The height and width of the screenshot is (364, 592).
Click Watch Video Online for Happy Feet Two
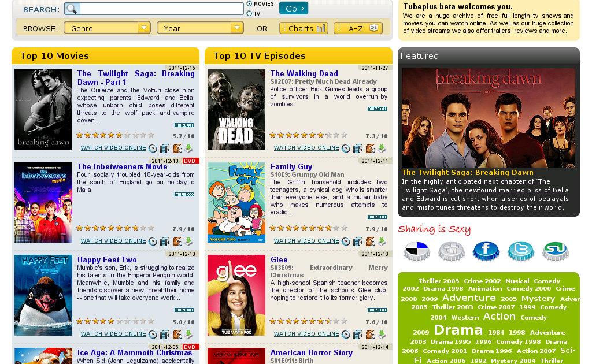pyautogui.click(x=113, y=334)
